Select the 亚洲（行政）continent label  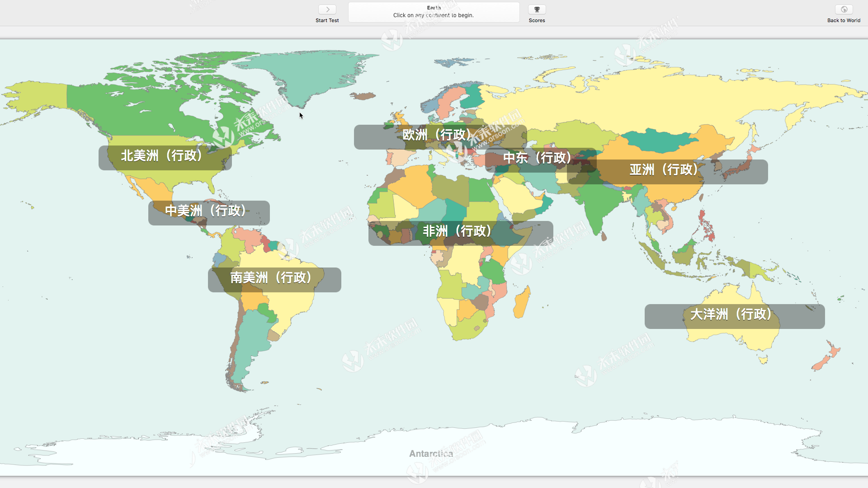pos(667,172)
